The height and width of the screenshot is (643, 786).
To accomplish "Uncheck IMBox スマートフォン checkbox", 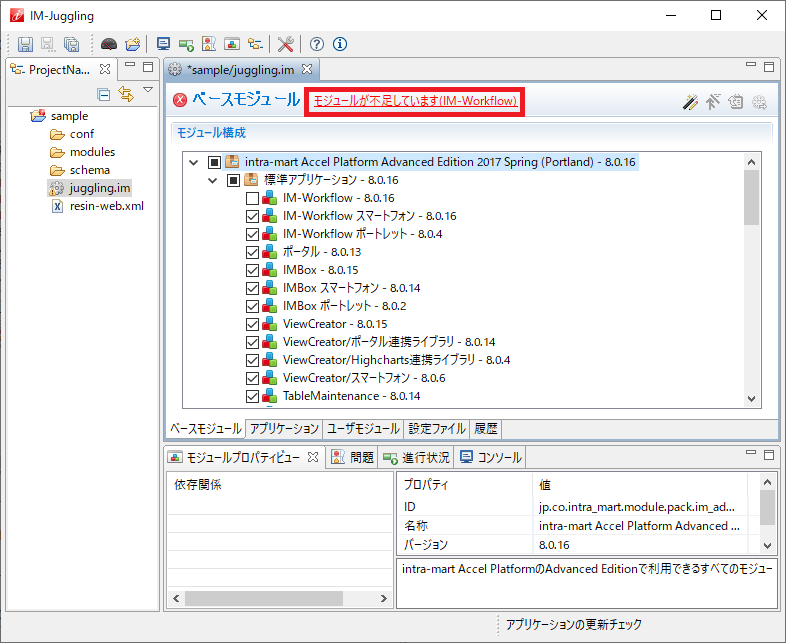I will (252, 289).
